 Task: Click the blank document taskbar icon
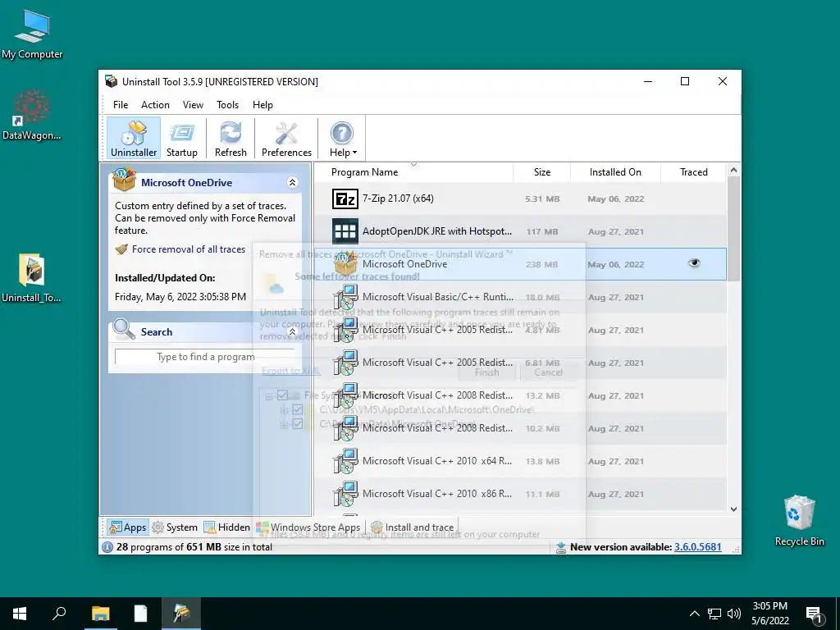coord(140,614)
